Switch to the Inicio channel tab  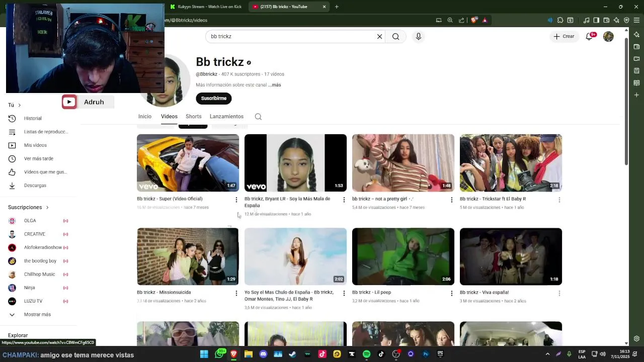tap(145, 117)
